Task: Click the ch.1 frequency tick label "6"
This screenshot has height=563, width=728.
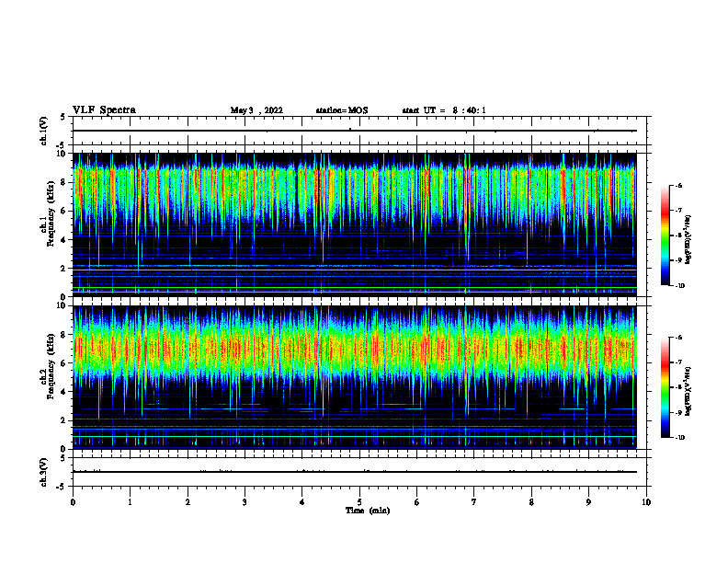Action: [64, 212]
